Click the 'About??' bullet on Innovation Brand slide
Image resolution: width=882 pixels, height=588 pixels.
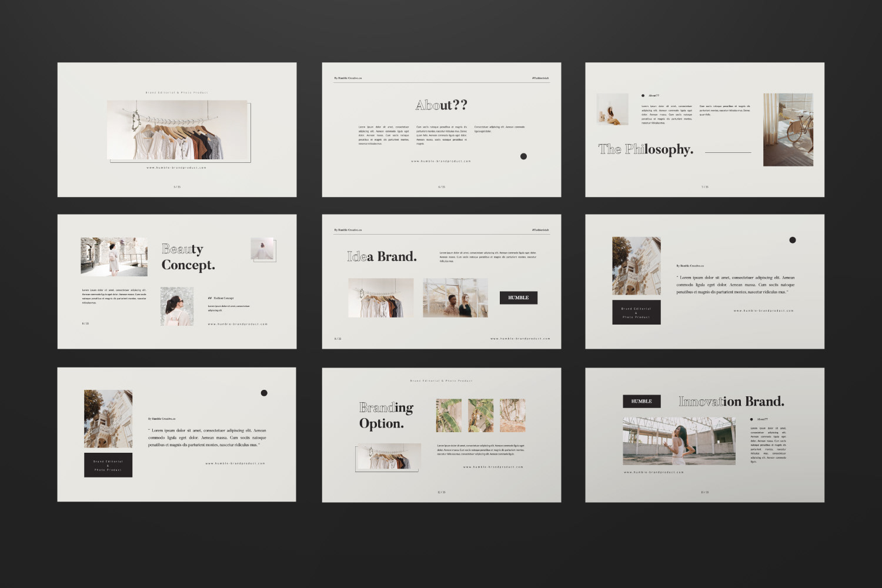[759, 419]
